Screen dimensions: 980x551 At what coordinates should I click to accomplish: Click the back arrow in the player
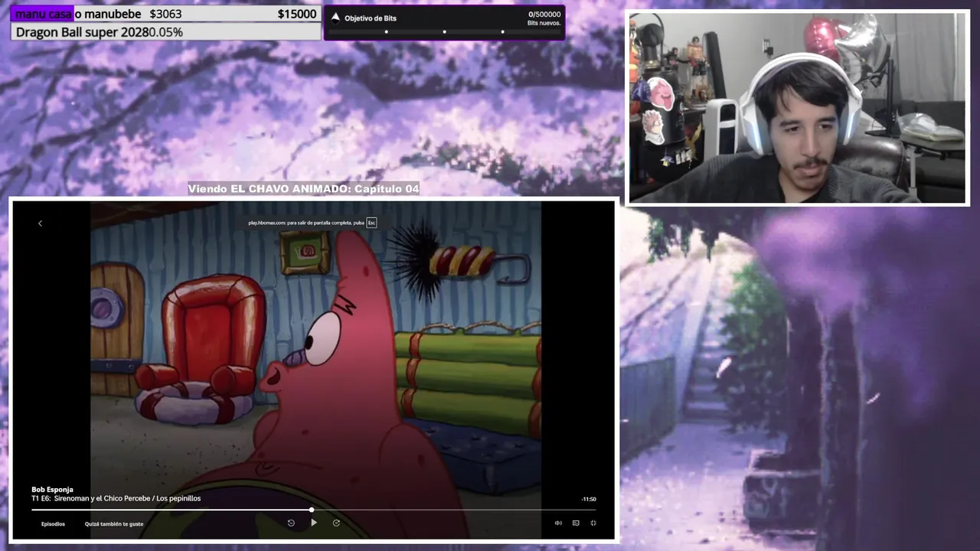click(40, 223)
